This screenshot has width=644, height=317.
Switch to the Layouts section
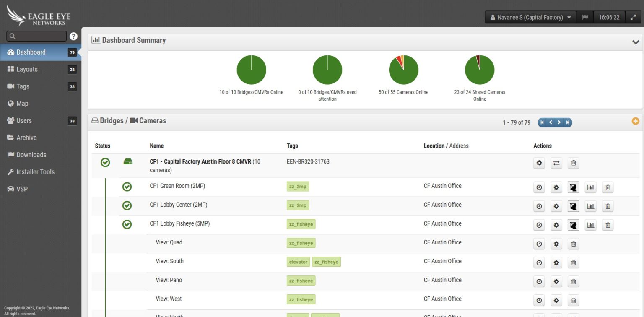coord(26,69)
